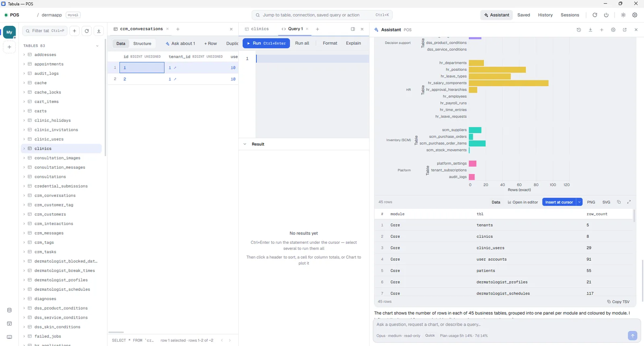The image size is (644, 346).
Task: Collapse the Result section chevron
Action: pos(245,144)
